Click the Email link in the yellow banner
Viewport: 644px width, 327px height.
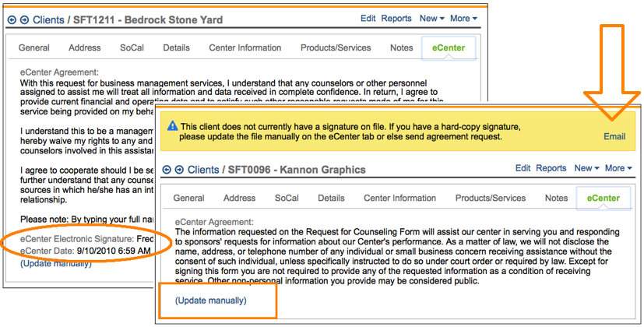pos(614,136)
